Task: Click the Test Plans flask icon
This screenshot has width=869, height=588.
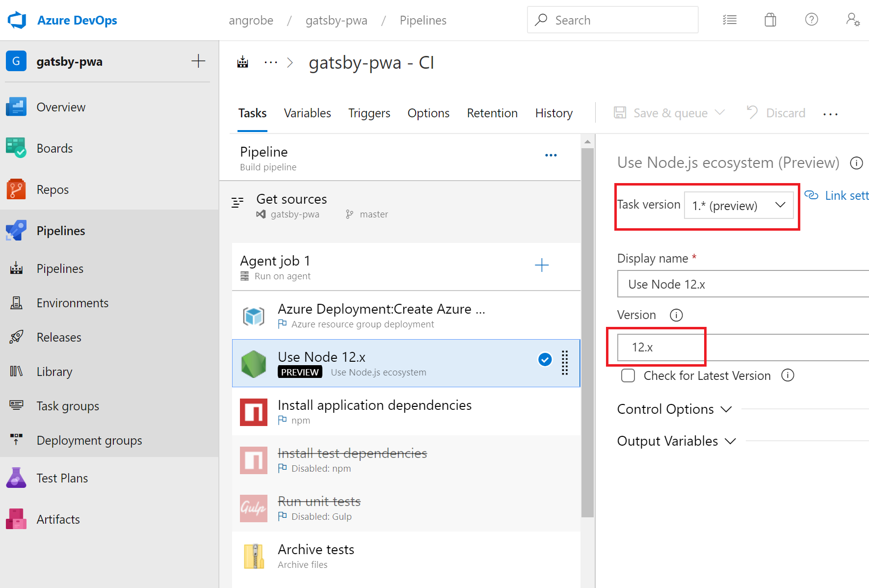Action: click(16, 477)
